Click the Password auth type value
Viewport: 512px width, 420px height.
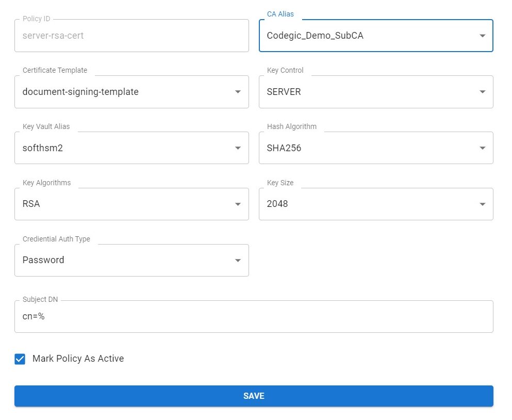pyautogui.click(x=43, y=260)
